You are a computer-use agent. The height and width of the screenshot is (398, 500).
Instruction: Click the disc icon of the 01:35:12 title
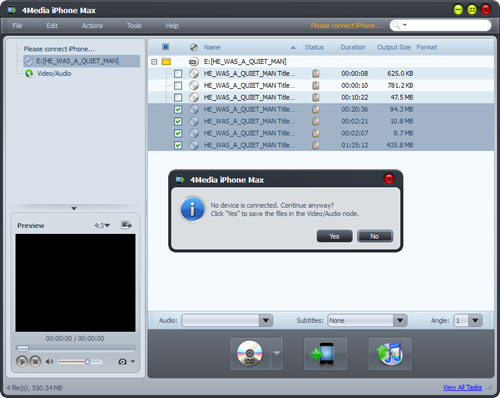(x=194, y=145)
